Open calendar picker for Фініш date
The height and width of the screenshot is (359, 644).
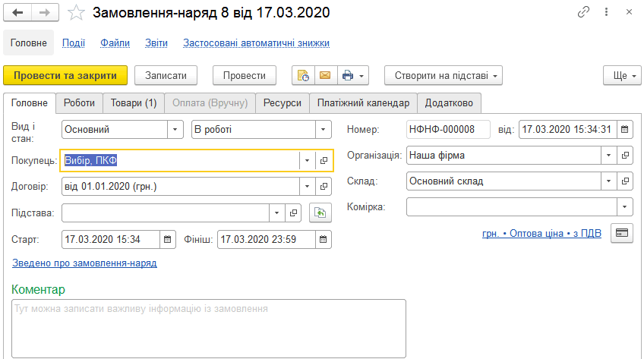tap(324, 239)
